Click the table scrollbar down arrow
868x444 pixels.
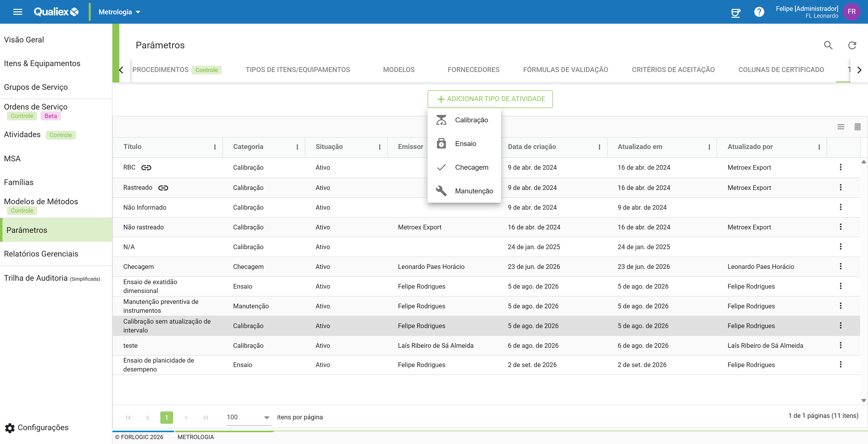864,401
